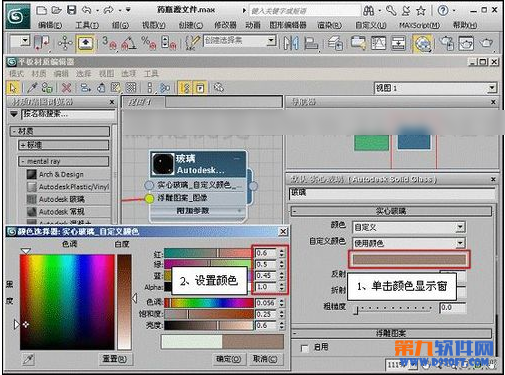This screenshot has width=505, height=375.
Task: Choose the Select tool arrow in Slate editor
Action: point(13,88)
